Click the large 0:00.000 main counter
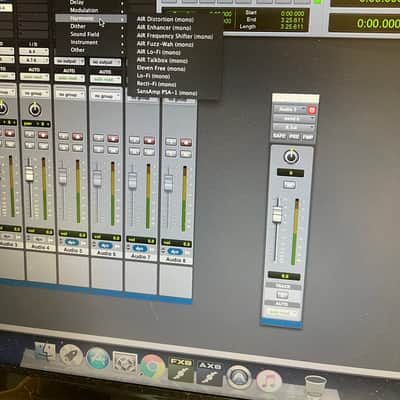The image size is (400, 400). [378, 23]
